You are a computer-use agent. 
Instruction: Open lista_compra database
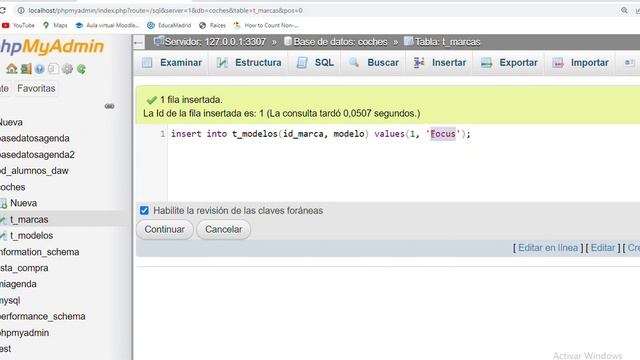tap(24, 268)
